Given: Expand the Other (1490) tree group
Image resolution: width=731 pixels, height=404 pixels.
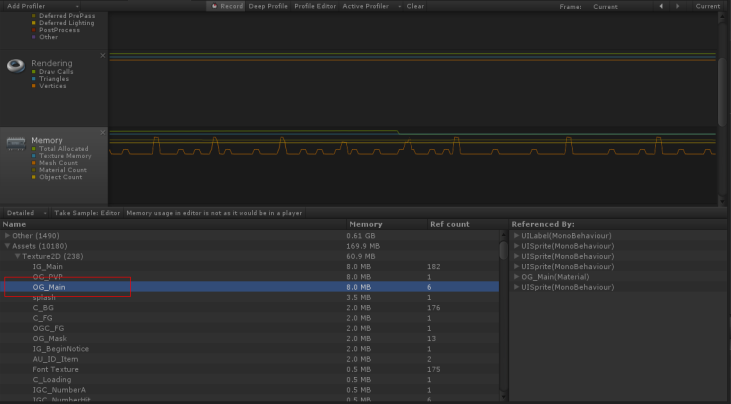Looking at the screenshot, I should pyautogui.click(x=8, y=235).
